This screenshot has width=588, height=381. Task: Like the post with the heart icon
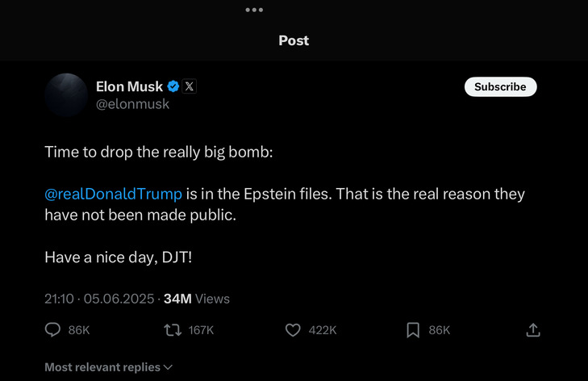[293, 330]
